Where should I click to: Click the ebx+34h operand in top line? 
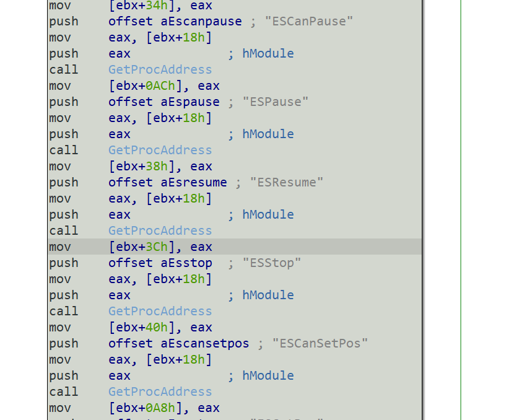(136, 6)
